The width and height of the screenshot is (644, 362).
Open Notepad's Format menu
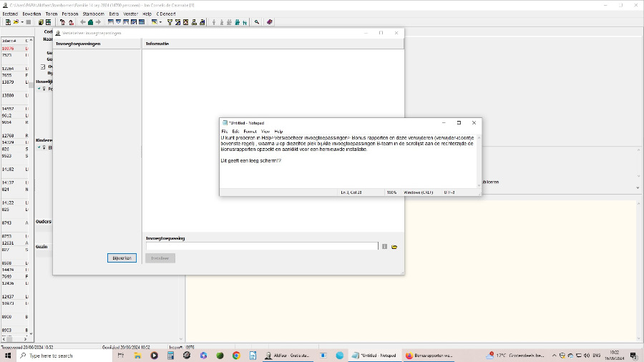click(x=250, y=132)
